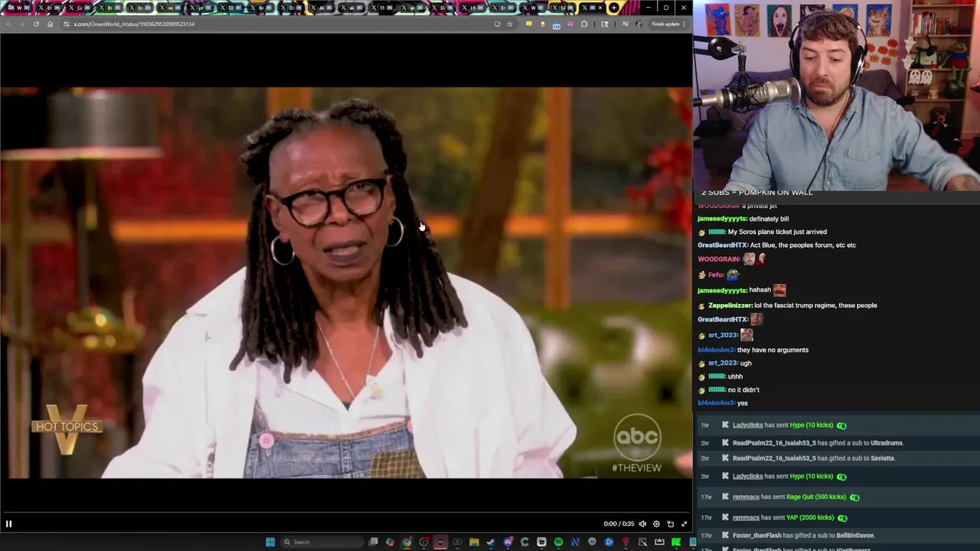980x551 pixels.
Task: Click the chat message 'definately bill'
Action: coord(769,219)
